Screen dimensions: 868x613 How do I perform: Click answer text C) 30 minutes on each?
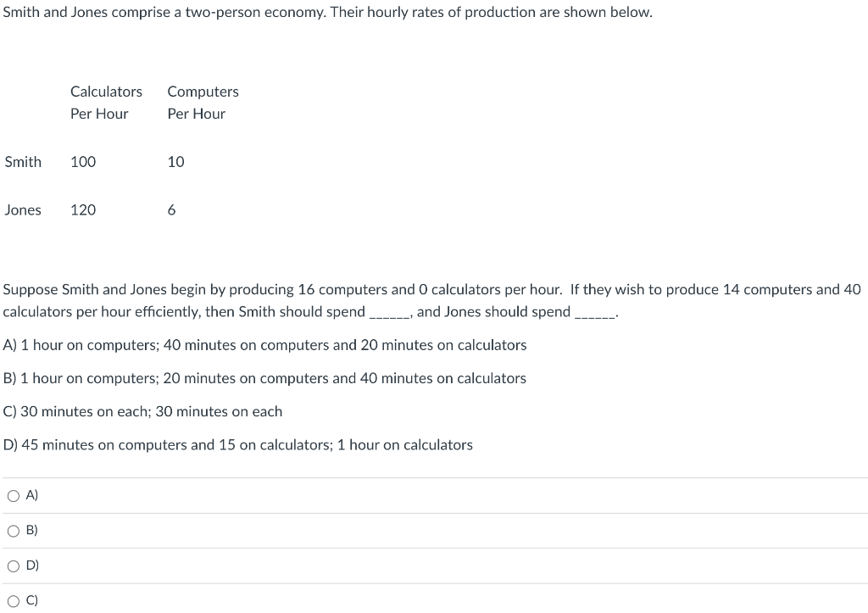(142, 411)
